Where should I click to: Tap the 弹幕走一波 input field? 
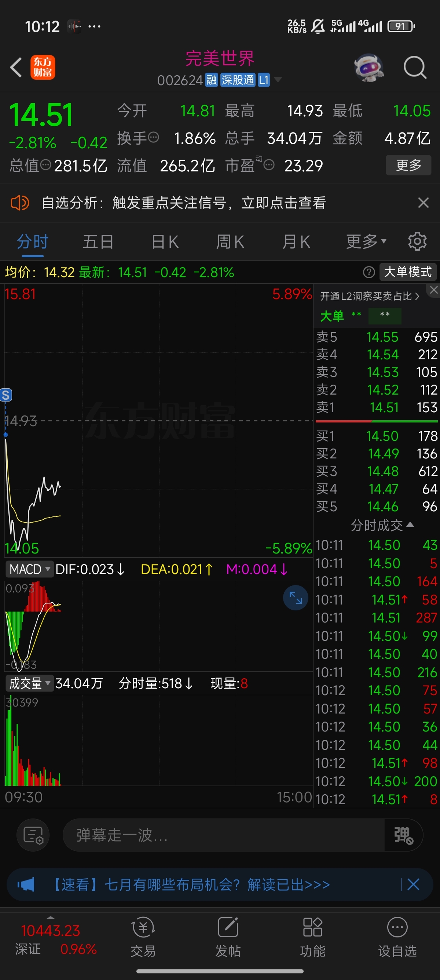[x=223, y=835]
